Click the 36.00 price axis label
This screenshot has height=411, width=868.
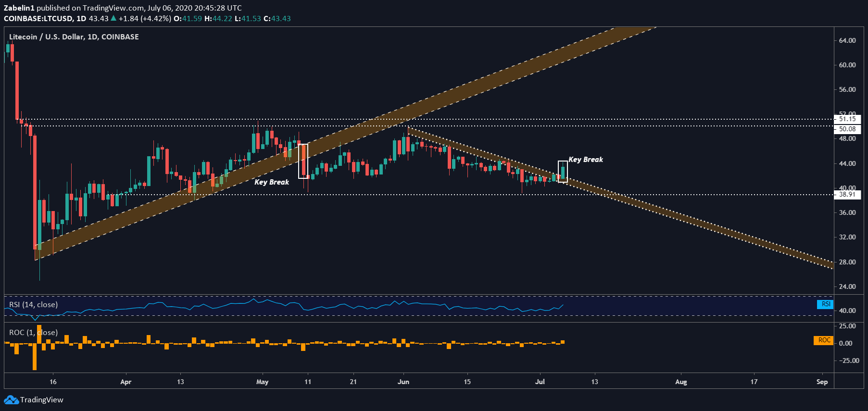pos(847,212)
